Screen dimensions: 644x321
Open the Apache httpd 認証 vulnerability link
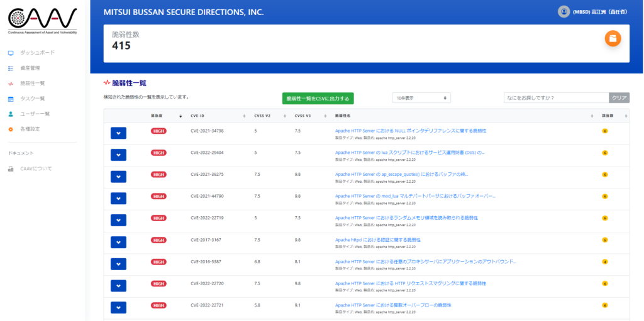(x=377, y=240)
